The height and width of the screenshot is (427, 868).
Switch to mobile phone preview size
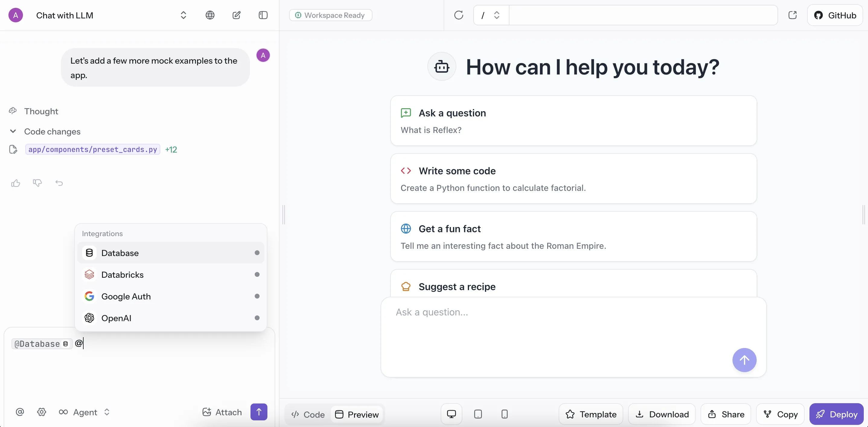click(504, 414)
